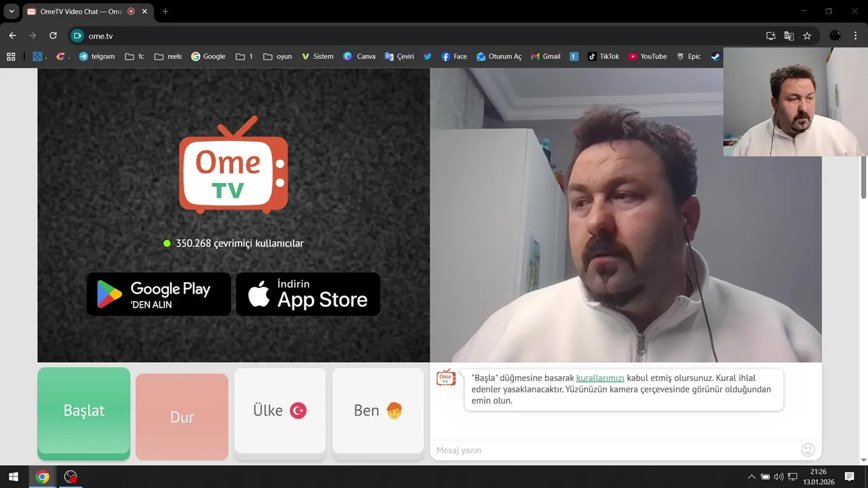Open the telgram bookmark
This screenshot has width=868, height=488.
(97, 56)
